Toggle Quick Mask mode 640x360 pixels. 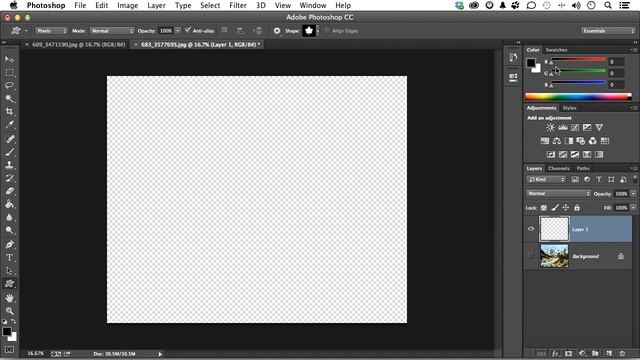[9, 350]
